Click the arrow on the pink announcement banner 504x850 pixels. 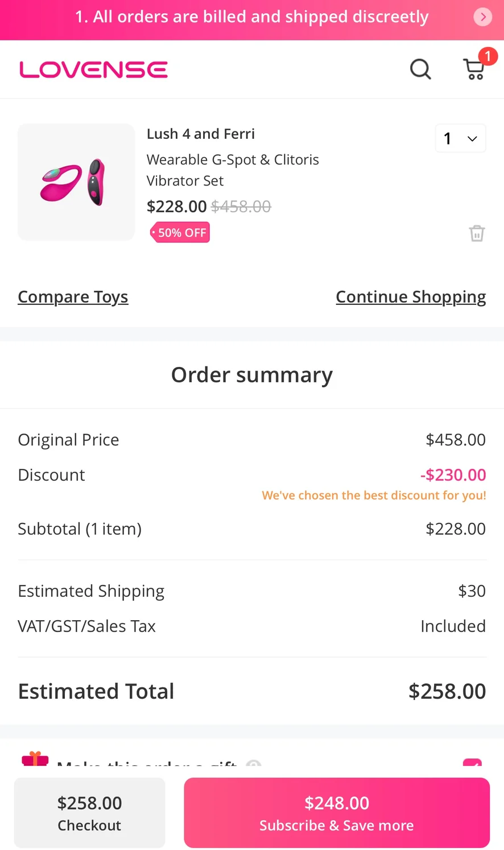tap(482, 16)
